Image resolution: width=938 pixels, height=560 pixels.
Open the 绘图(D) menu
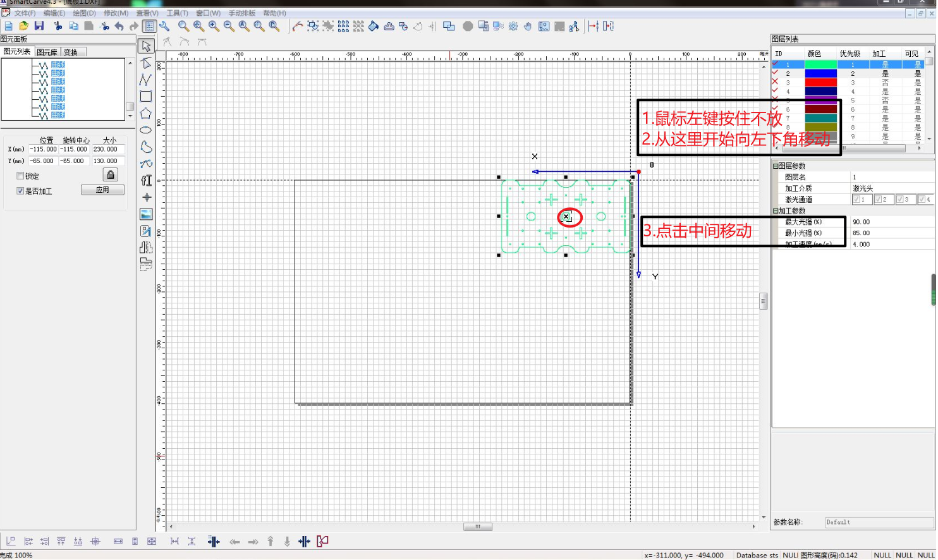tap(85, 13)
